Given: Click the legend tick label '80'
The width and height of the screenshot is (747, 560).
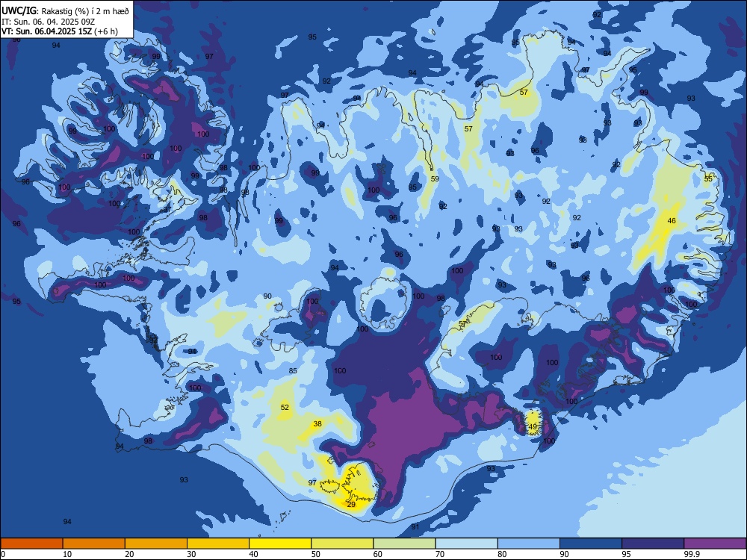Looking at the screenshot, I should point(502,554).
